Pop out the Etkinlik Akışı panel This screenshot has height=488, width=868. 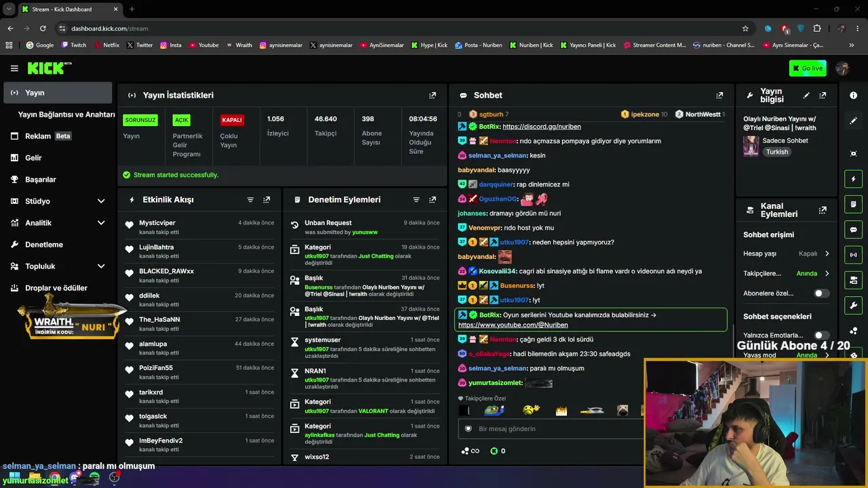(x=267, y=200)
